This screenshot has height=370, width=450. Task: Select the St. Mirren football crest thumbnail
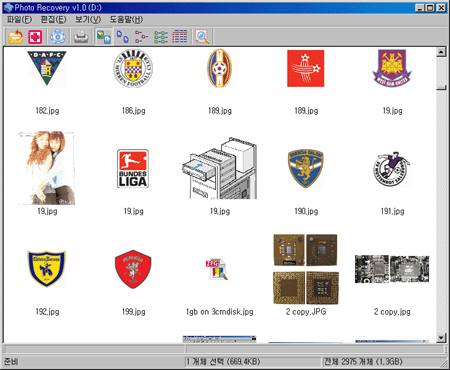[x=133, y=68]
